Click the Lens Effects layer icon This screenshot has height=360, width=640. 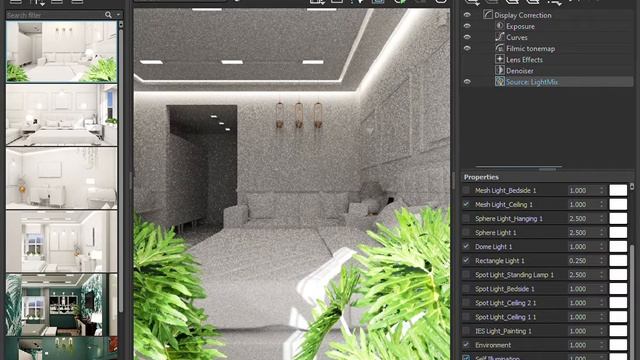tap(500, 59)
